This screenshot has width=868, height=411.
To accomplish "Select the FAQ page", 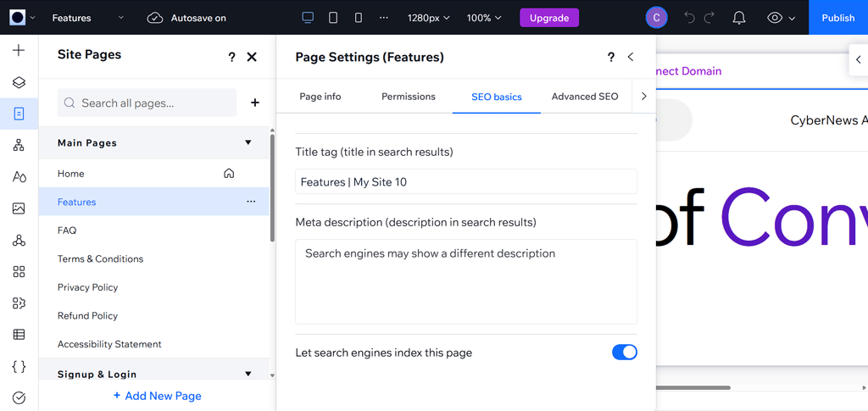I will [x=154, y=230].
